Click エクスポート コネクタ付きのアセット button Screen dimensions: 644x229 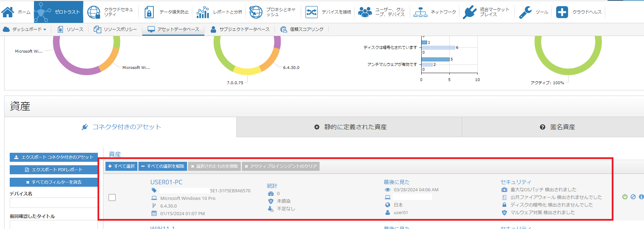tap(54, 157)
